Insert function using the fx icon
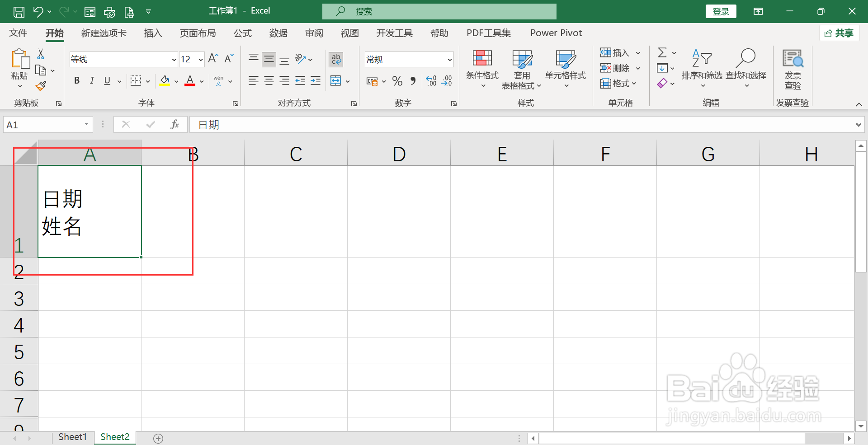868x445 pixels. tap(175, 125)
